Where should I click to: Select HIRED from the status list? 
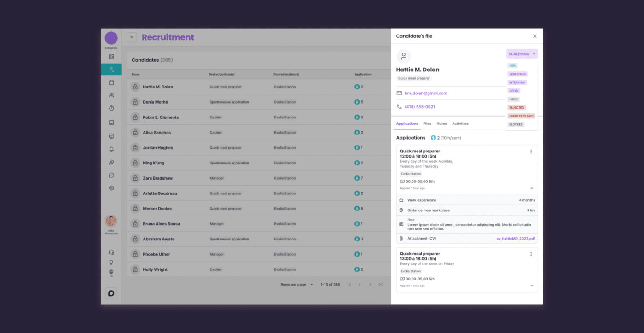click(x=513, y=99)
